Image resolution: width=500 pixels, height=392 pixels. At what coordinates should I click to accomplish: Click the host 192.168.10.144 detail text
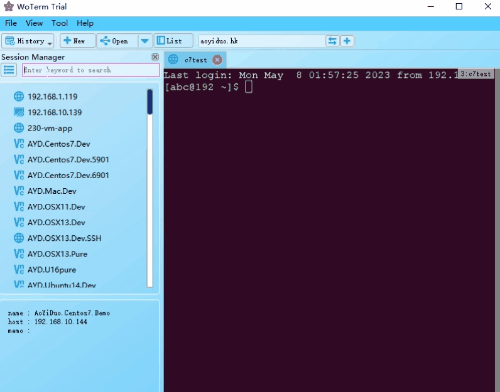click(x=61, y=322)
